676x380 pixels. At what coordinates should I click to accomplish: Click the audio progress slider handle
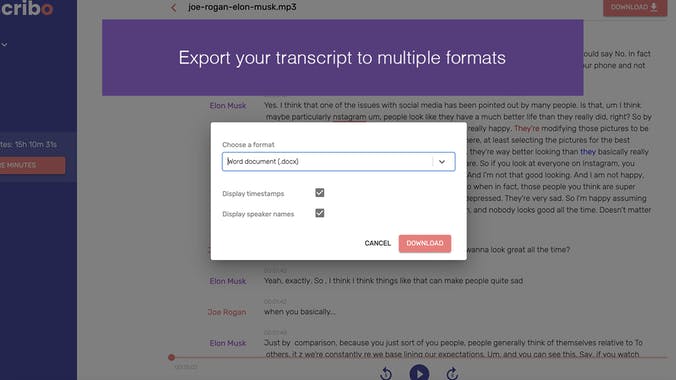[x=172, y=357]
